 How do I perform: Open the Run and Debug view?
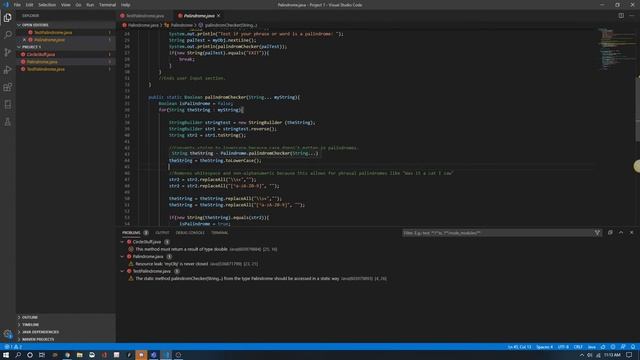tap(8, 70)
